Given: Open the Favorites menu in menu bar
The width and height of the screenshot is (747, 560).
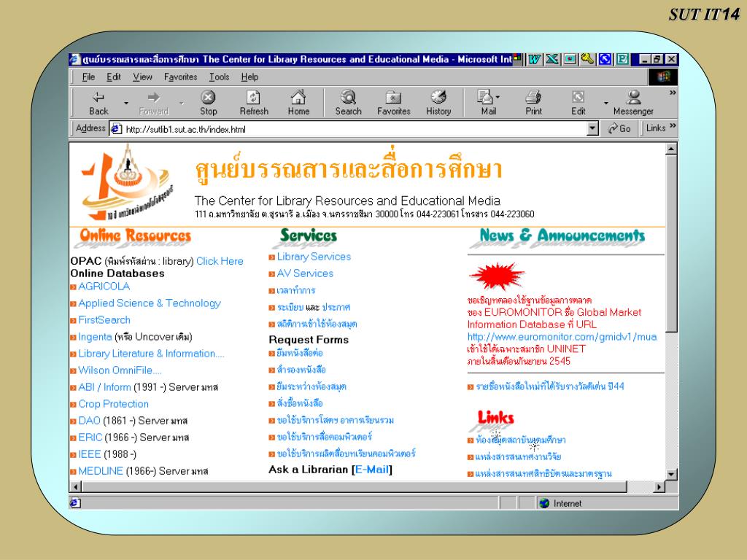Looking at the screenshot, I should click(181, 77).
